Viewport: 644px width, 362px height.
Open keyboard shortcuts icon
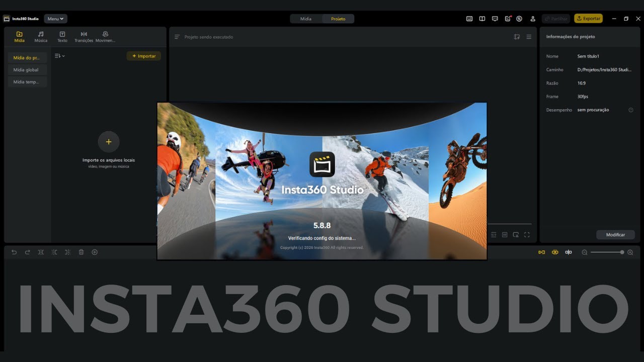click(x=469, y=19)
